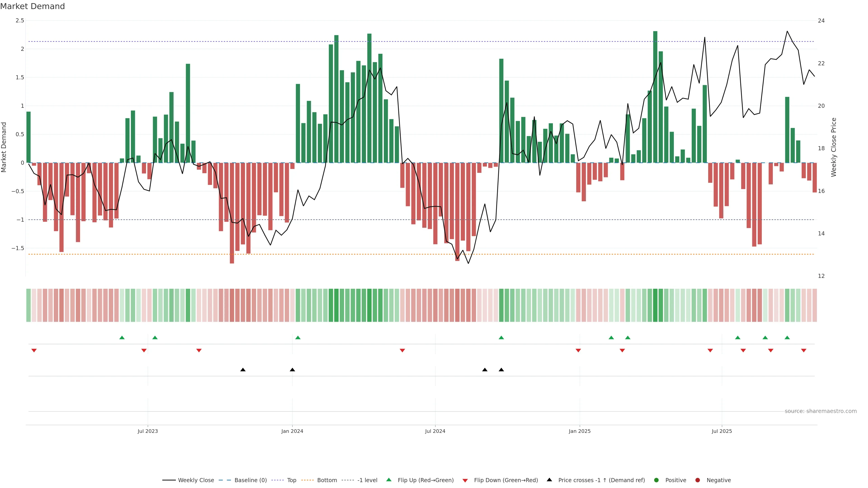Click the source: sharemaestro.com text

coord(821,411)
